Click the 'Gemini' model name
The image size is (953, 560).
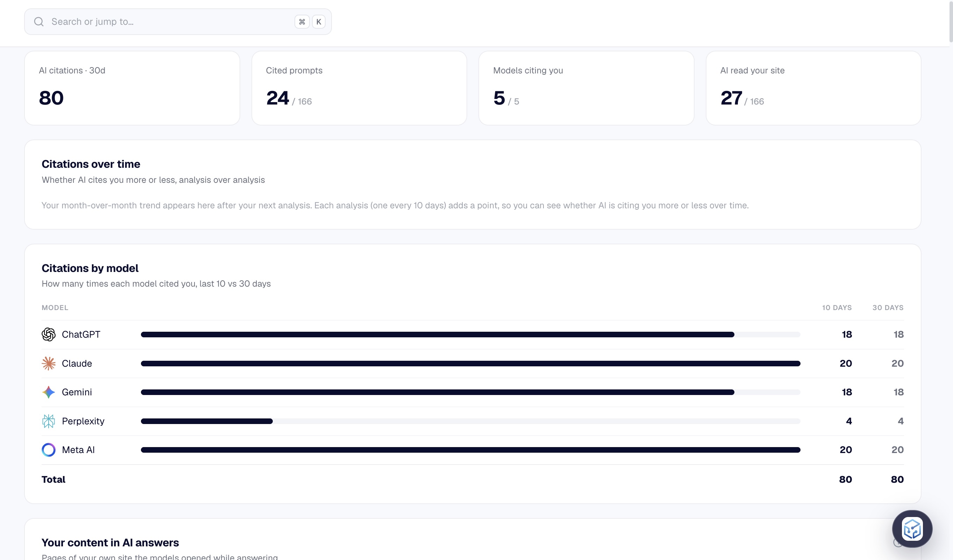77,392
